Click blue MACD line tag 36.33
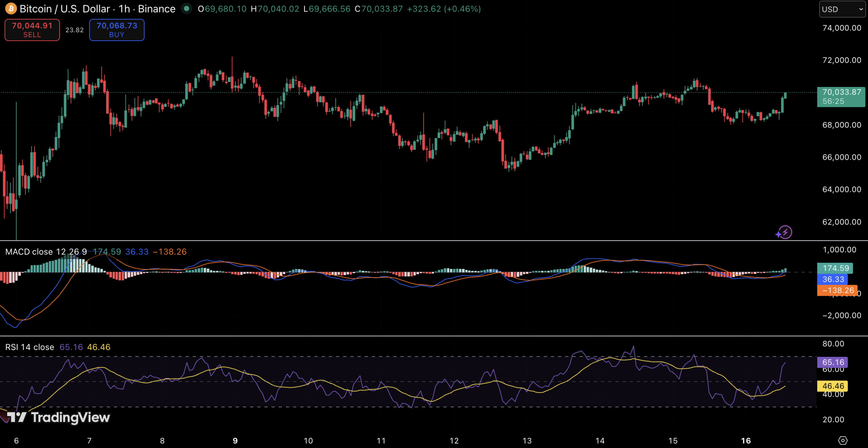The image size is (868, 448). pyautogui.click(x=833, y=279)
